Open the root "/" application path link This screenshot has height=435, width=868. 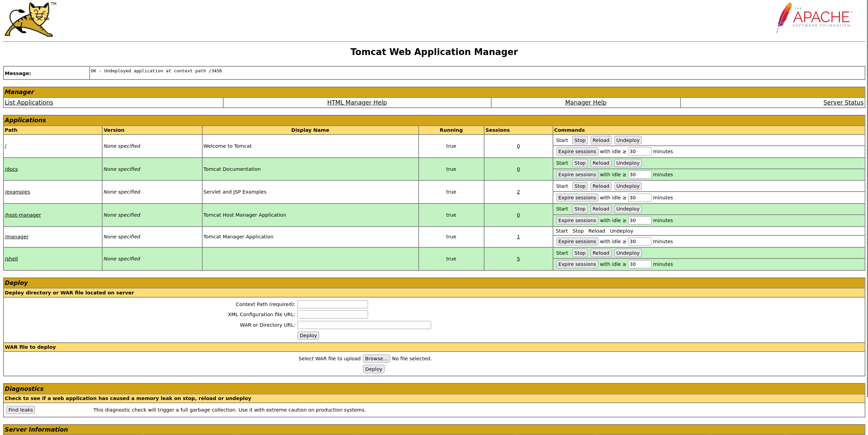(6, 146)
